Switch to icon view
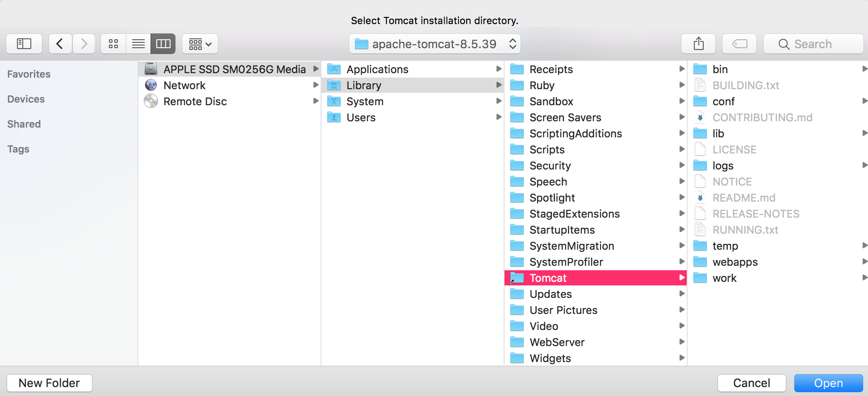Screen dimensions: 868x396 click(113, 44)
